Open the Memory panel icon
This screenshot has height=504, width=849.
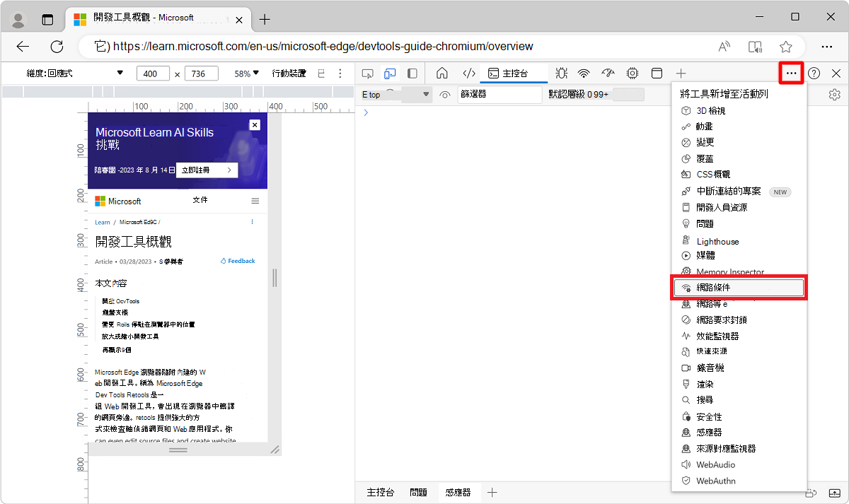[632, 73]
